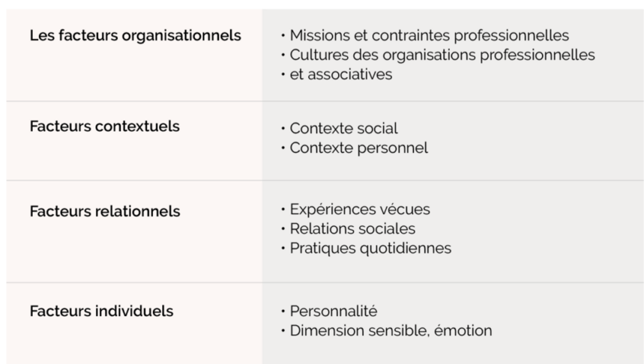Viewport: 644px width, 364px height.
Task: Select the 'Facteurs individuels' heading
Action: (101, 311)
